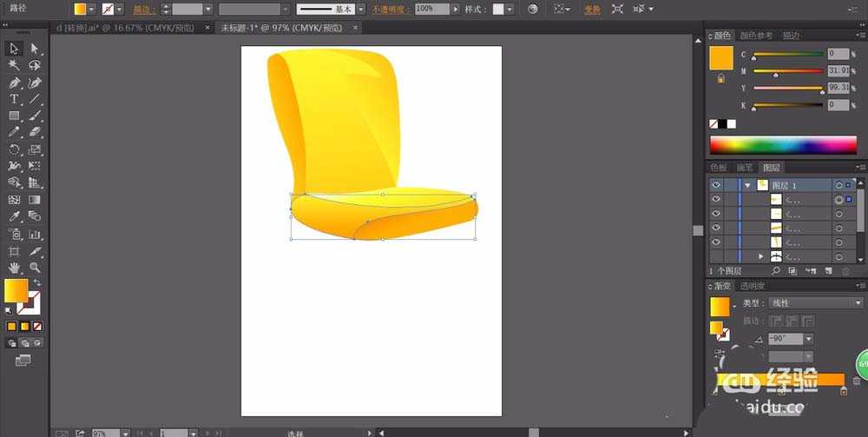The width and height of the screenshot is (868, 437).
Task: Hide the 图层 1 layer with eye icon
Action: [716, 185]
